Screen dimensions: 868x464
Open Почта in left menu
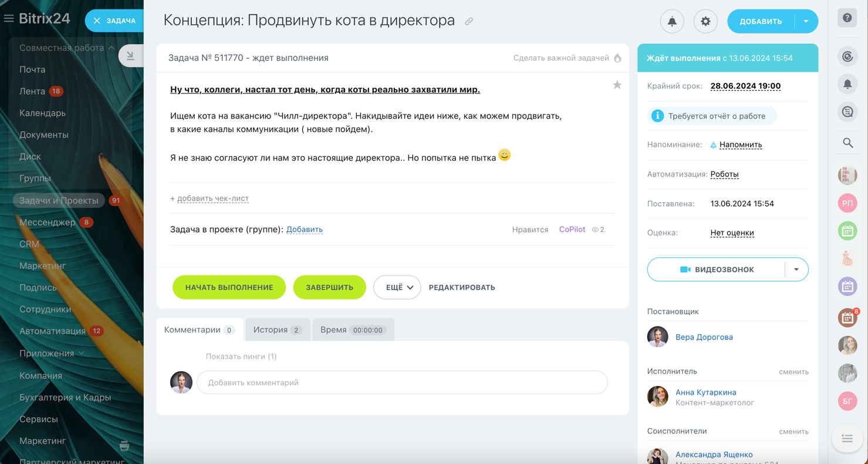(x=32, y=69)
